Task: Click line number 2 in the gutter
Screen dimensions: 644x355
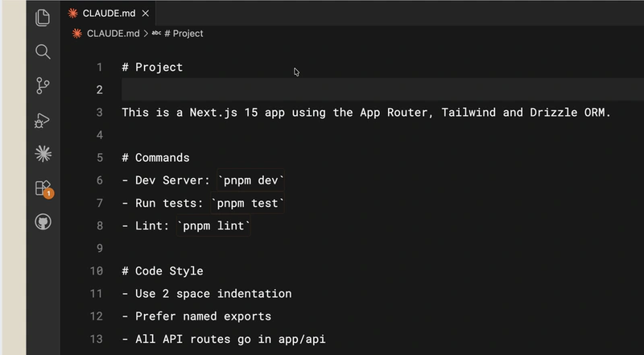Action: point(99,89)
